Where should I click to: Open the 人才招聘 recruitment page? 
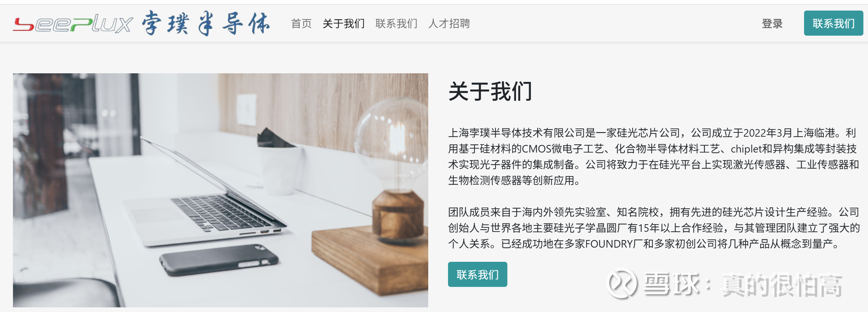(449, 24)
